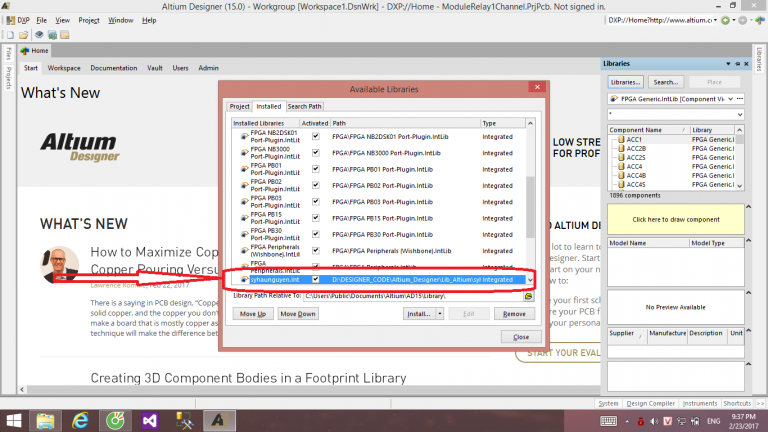Open the component filter dropdown with asterisk
The width and height of the screenshot is (768, 432).
point(740,115)
